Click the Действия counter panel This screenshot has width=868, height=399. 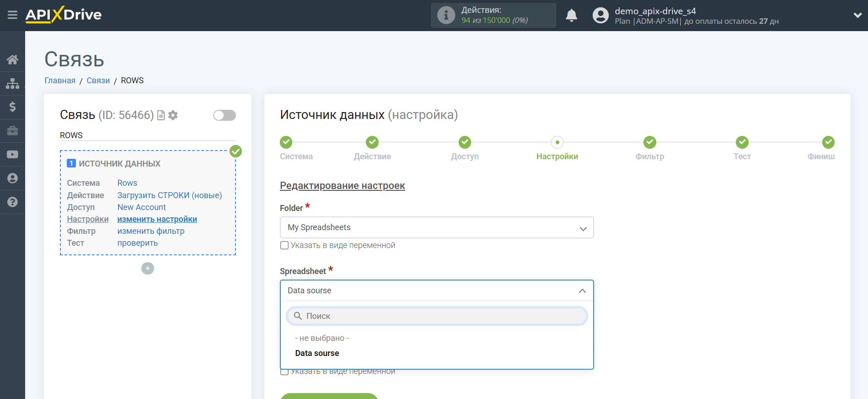(x=493, y=15)
